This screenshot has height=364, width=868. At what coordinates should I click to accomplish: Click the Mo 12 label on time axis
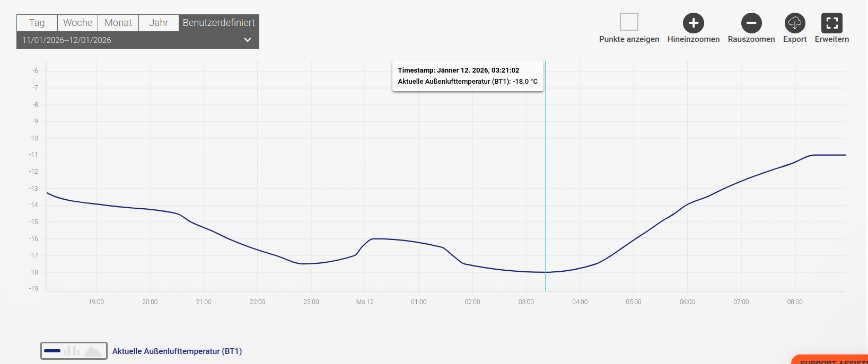(x=365, y=302)
